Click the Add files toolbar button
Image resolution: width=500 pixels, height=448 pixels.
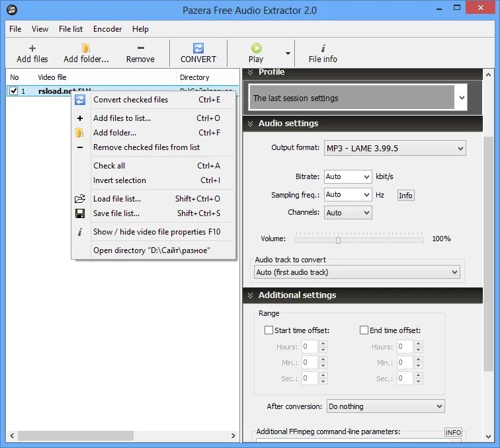[32, 54]
